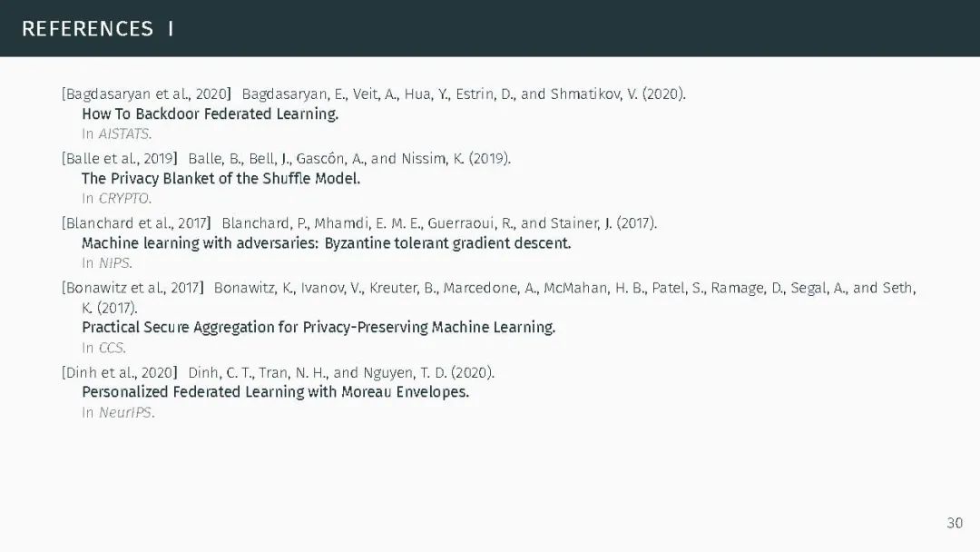980x552 pixels.
Task: Open "The Privacy Blanket of the Shuffle Model"
Action: 220,178
